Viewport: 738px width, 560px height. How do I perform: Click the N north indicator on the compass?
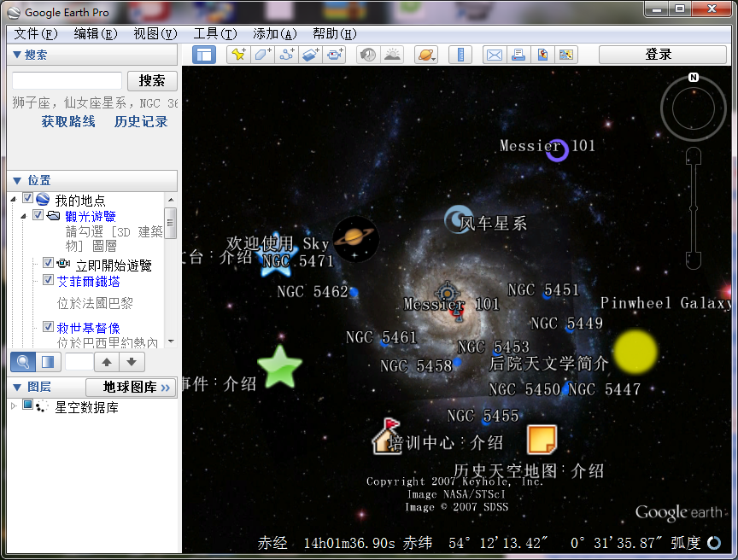coord(694,78)
